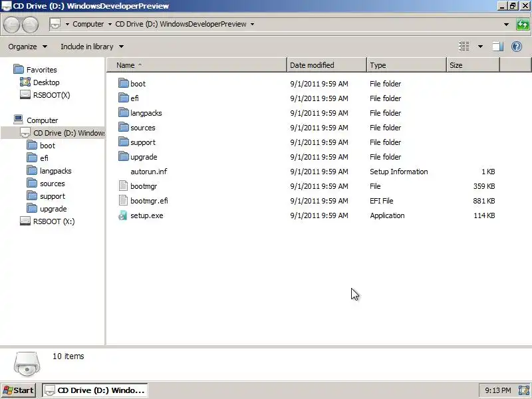Click the Start button on taskbar

click(19, 390)
